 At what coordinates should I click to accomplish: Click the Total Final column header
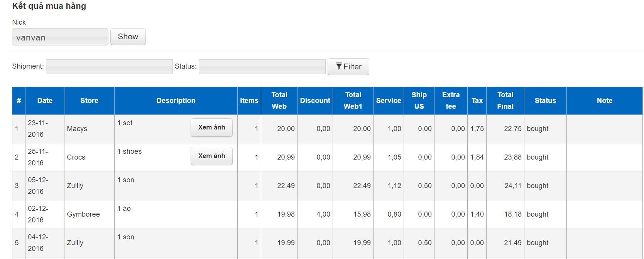pyautogui.click(x=505, y=101)
